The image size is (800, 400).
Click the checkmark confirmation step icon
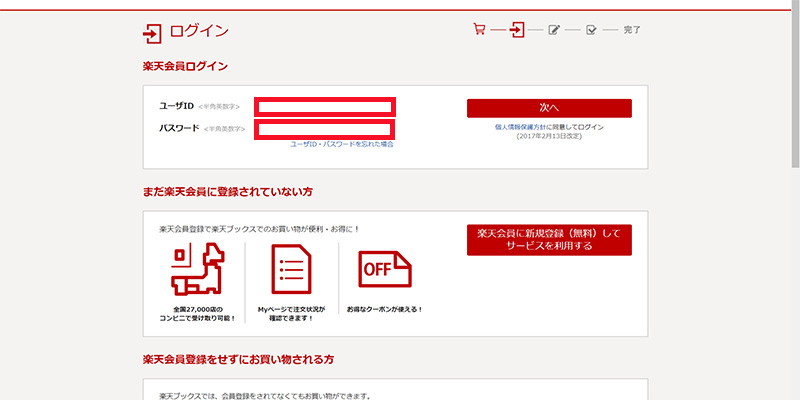[591, 29]
